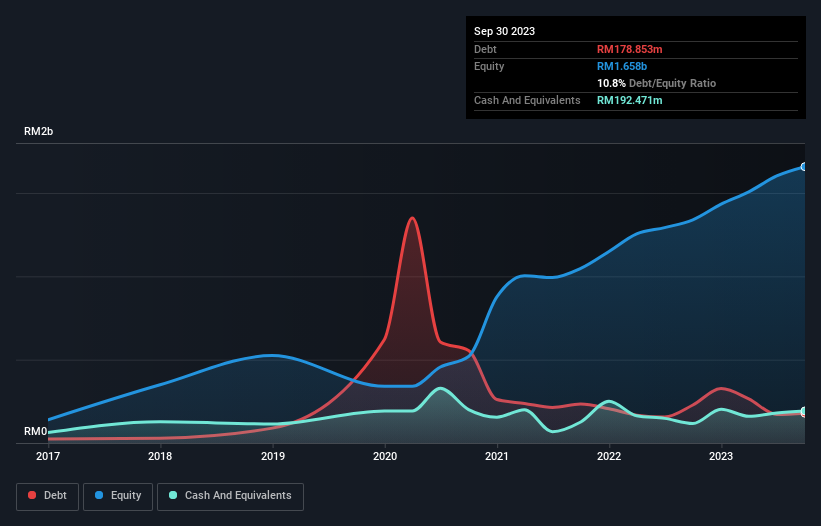Click the 10.8% Debt/Equity Ratio text
The width and height of the screenshot is (821, 526).
(x=656, y=83)
